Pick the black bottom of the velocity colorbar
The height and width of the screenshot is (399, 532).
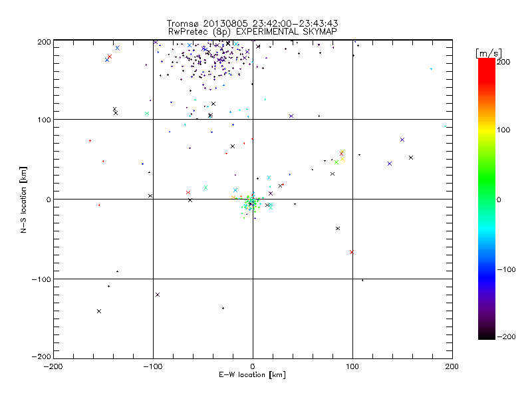point(487,334)
